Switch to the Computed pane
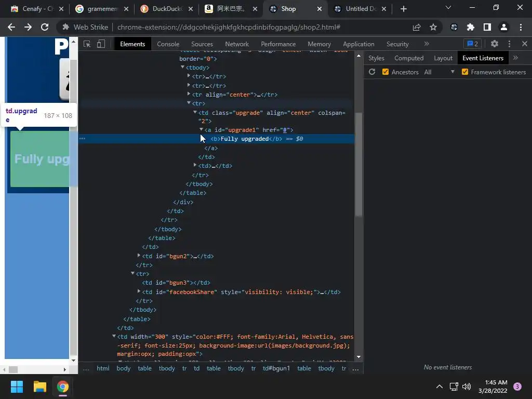 point(409,58)
